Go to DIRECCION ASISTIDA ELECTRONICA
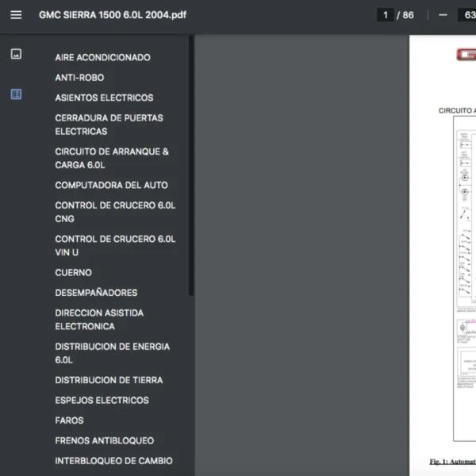This screenshot has height=476, width=476. click(x=99, y=320)
